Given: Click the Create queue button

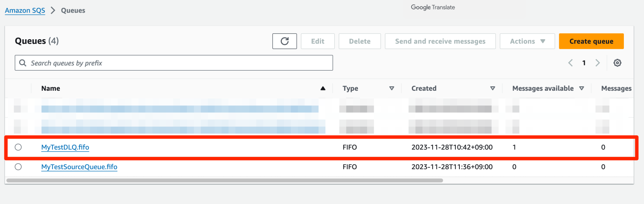Looking at the screenshot, I should pyautogui.click(x=591, y=41).
